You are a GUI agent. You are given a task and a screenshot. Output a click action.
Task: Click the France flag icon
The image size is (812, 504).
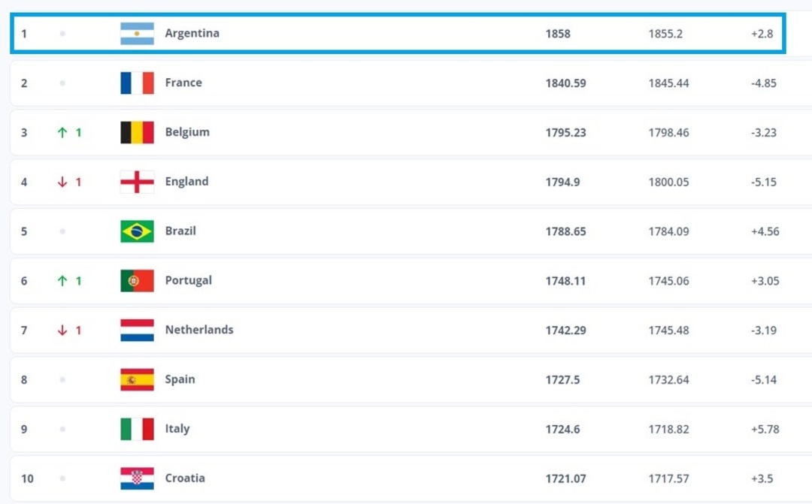tap(137, 83)
